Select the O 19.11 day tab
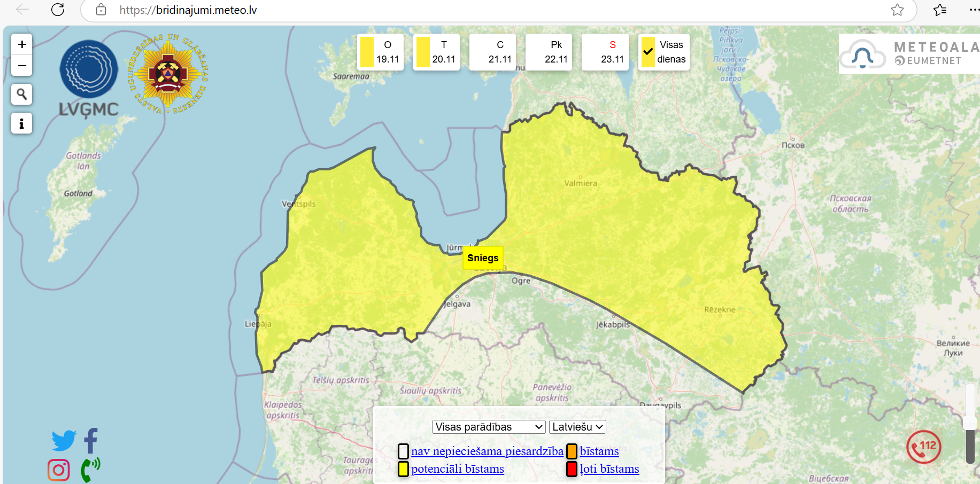The image size is (980, 484). click(x=381, y=52)
